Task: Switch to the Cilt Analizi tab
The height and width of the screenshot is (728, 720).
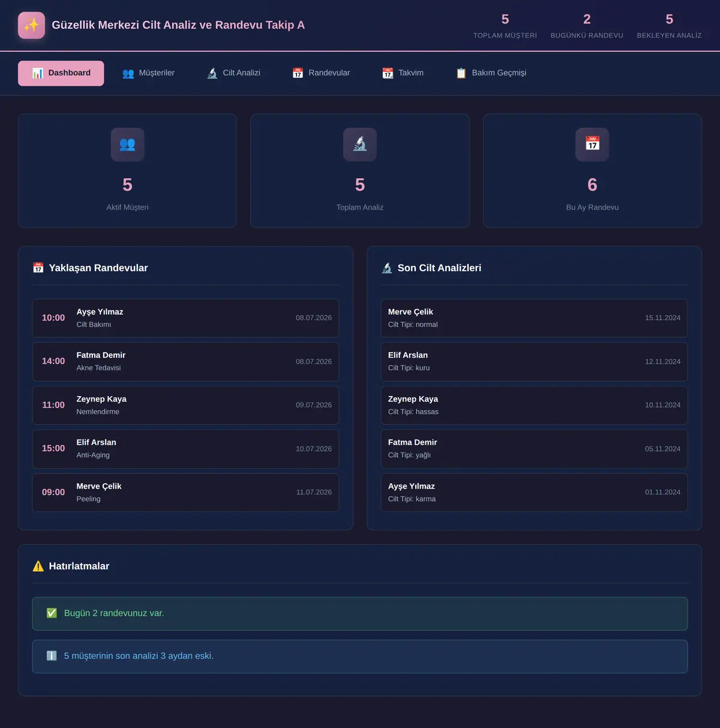Action: [x=233, y=73]
